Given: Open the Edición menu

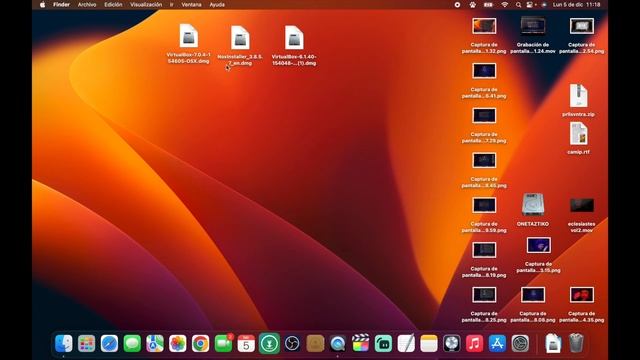Looking at the screenshot, I should click(113, 5).
